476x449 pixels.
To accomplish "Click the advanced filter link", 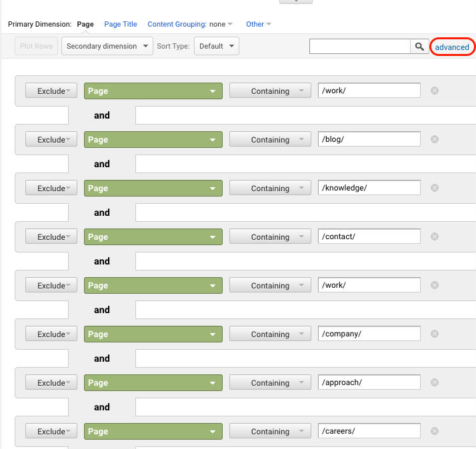I will click(x=452, y=47).
